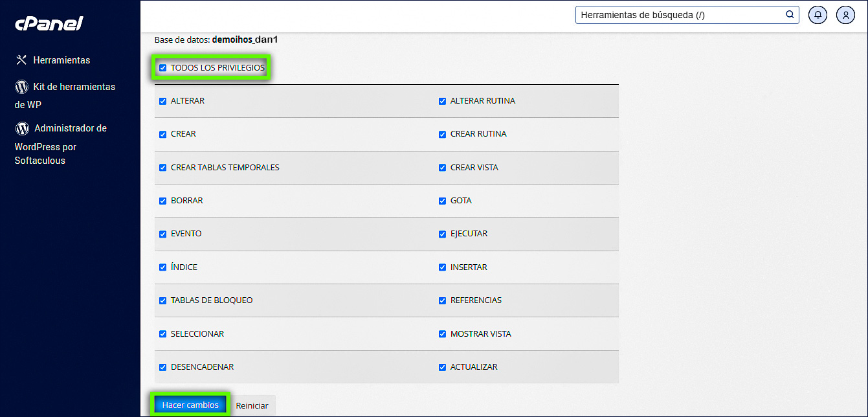The height and width of the screenshot is (417, 868).
Task: Toggle the ACTUALIZAR privilege
Action: click(x=443, y=367)
